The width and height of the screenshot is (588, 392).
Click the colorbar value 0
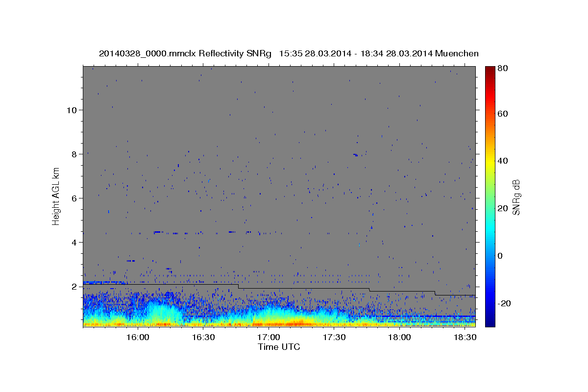500,256
